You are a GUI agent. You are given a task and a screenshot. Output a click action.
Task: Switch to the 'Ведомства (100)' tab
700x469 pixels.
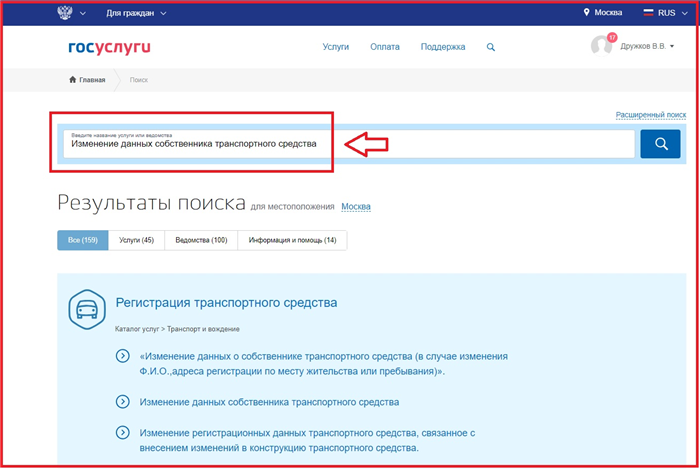pos(201,240)
